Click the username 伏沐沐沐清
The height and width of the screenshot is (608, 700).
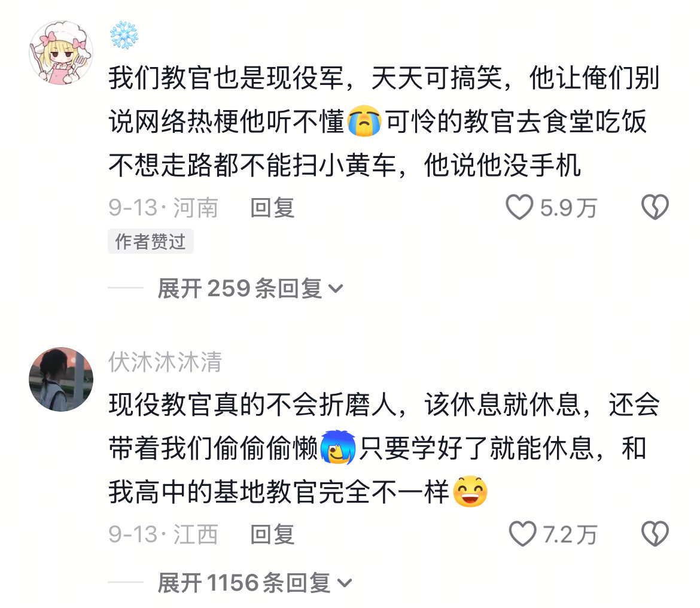tap(165, 361)
